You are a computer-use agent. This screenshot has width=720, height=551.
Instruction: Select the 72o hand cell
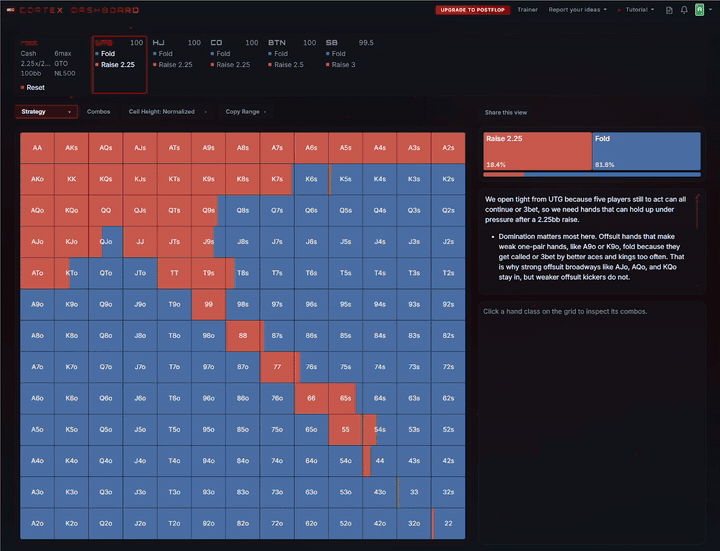(x=277, y=523)
